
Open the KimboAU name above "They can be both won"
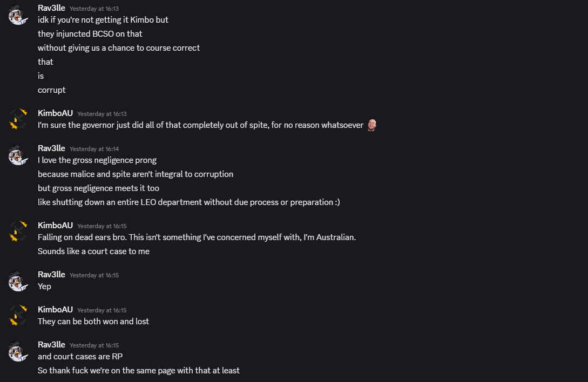coord(55,310)
